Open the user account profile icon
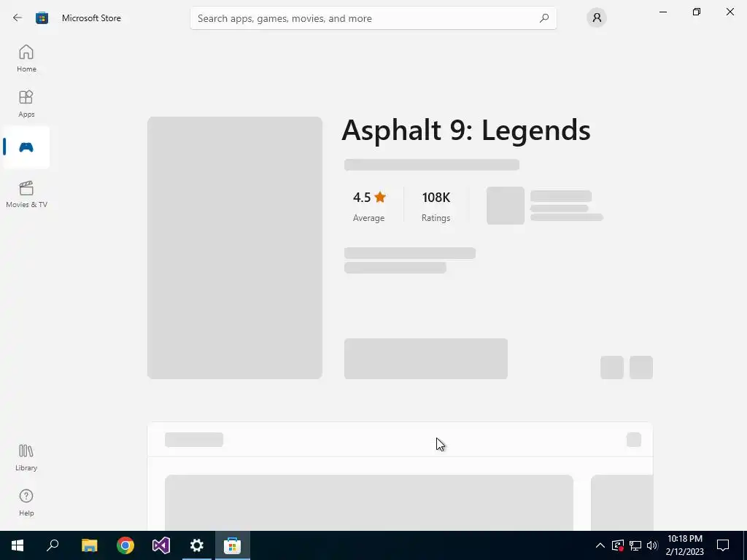This screenshot has height=560, width=747. tap(597, 18)
